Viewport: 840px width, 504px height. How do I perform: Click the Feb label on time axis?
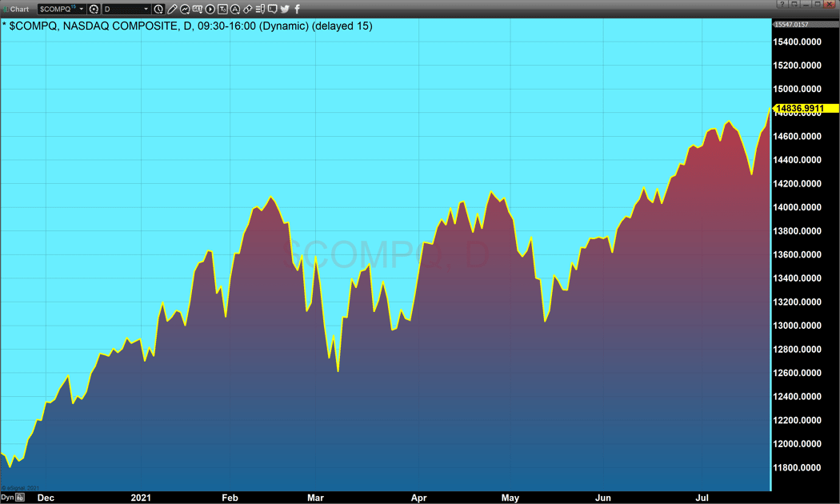(x=230, y=498)
